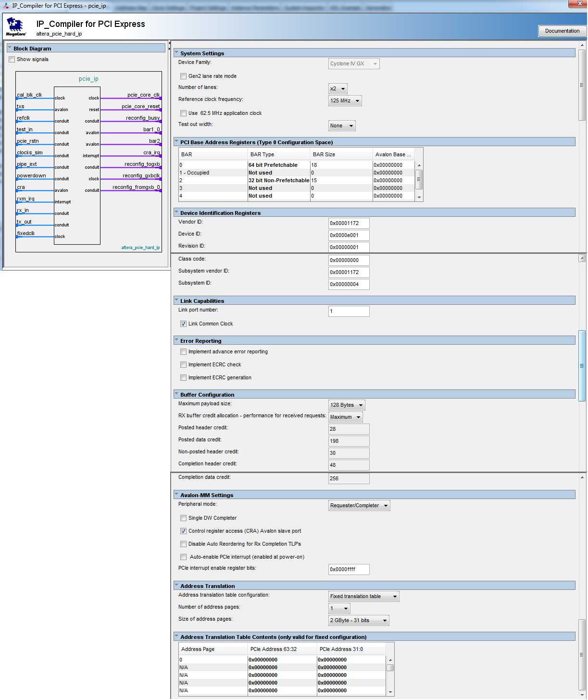Click the BAR table scroll down arrow

pos(419,197)
